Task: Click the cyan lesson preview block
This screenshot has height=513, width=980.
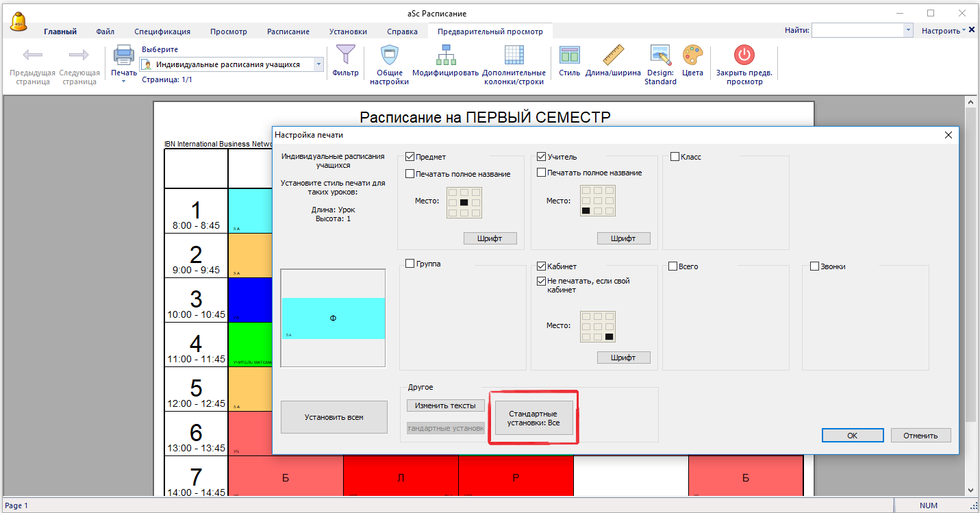Action: pyautogui.click(x=333, y=318)
